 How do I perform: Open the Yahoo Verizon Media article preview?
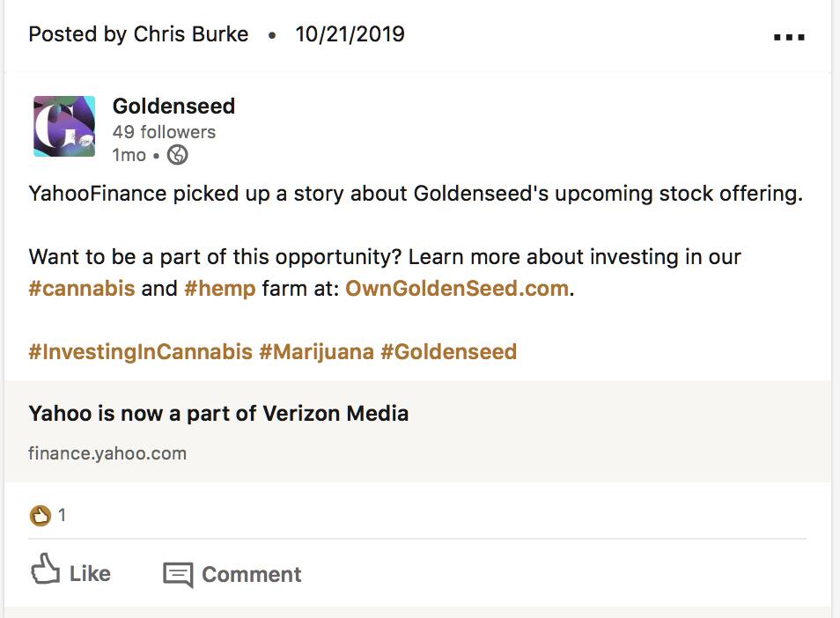click(x=218, y=413)
